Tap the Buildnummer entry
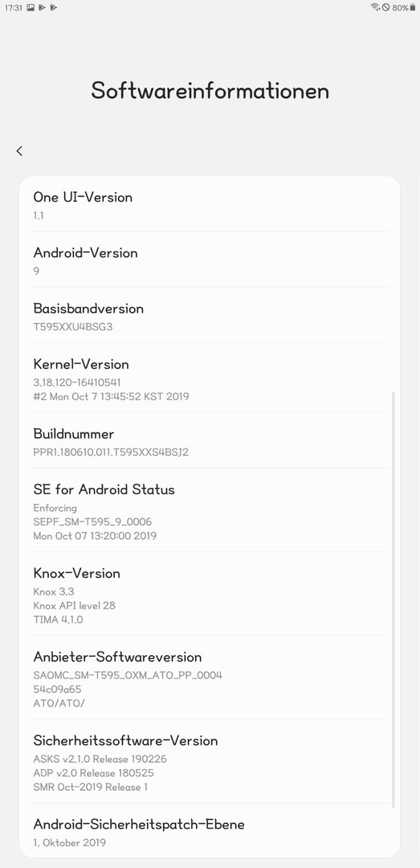The width and height of the screenshot is (420, 868). tap(210, 440)
